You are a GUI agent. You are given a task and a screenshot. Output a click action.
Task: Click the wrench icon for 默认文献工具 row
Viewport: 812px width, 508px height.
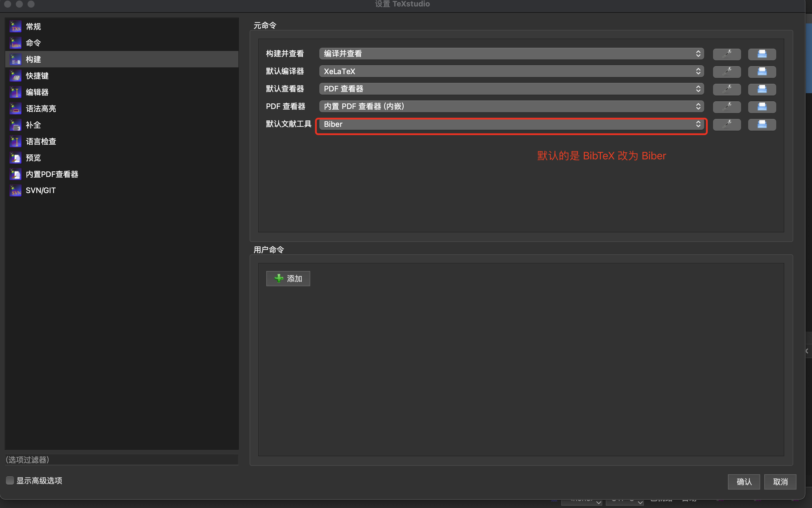pyautogui.click(x=727, y=124)
